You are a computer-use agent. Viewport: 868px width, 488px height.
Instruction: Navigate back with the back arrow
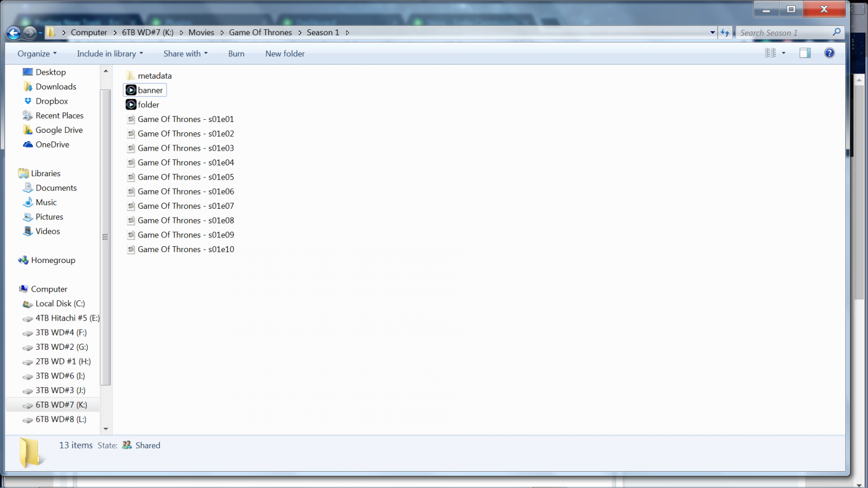pyautogui.click(x=12, y=33)
